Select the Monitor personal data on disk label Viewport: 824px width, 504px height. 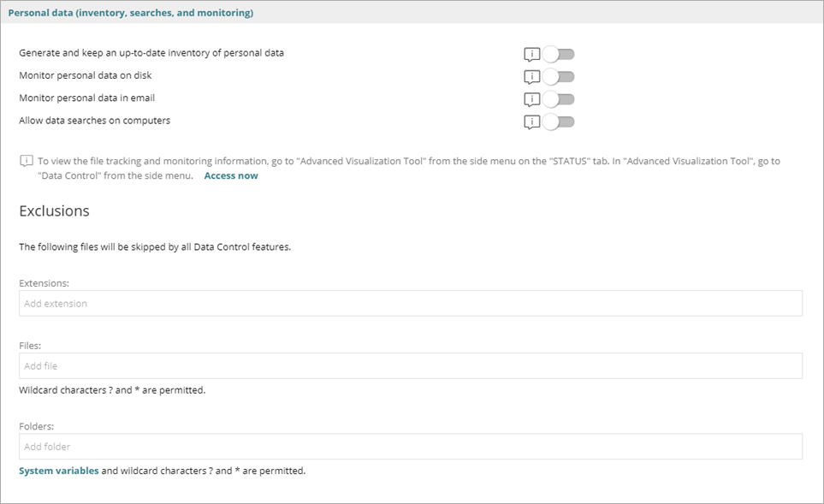pos(86,75)
